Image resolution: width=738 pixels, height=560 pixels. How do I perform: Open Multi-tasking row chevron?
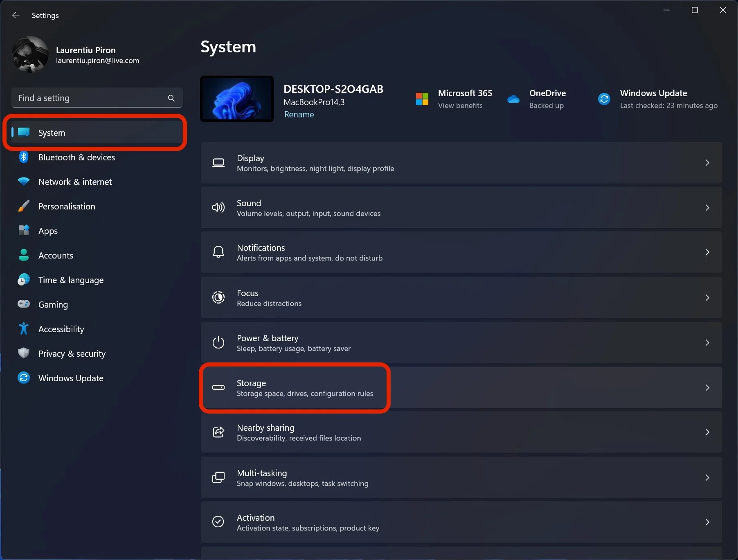point(707,477)
